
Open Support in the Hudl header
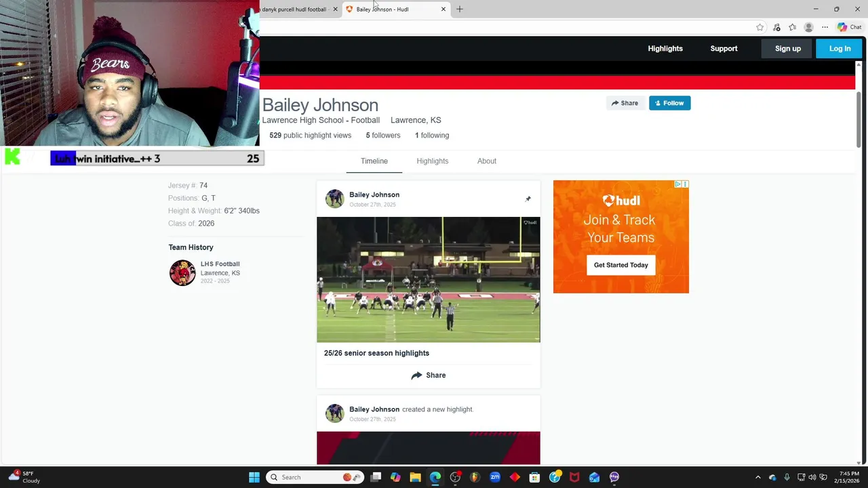click(x=724, y=49)
